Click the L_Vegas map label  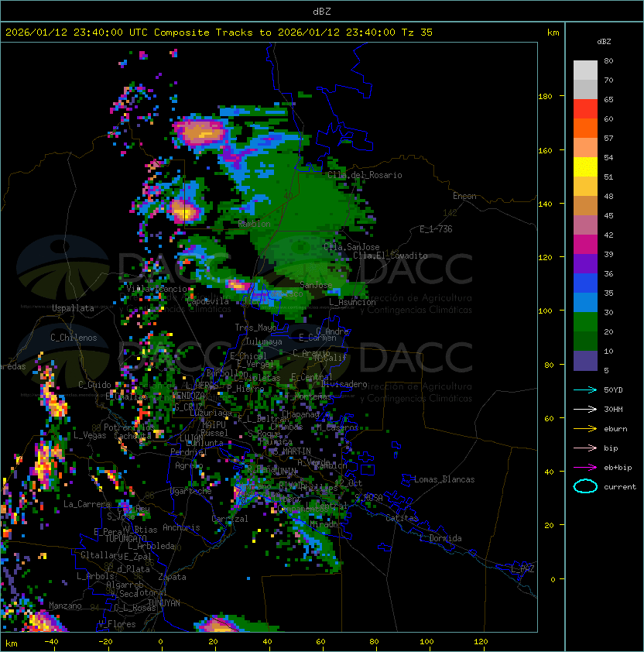(x=90, y=435)
